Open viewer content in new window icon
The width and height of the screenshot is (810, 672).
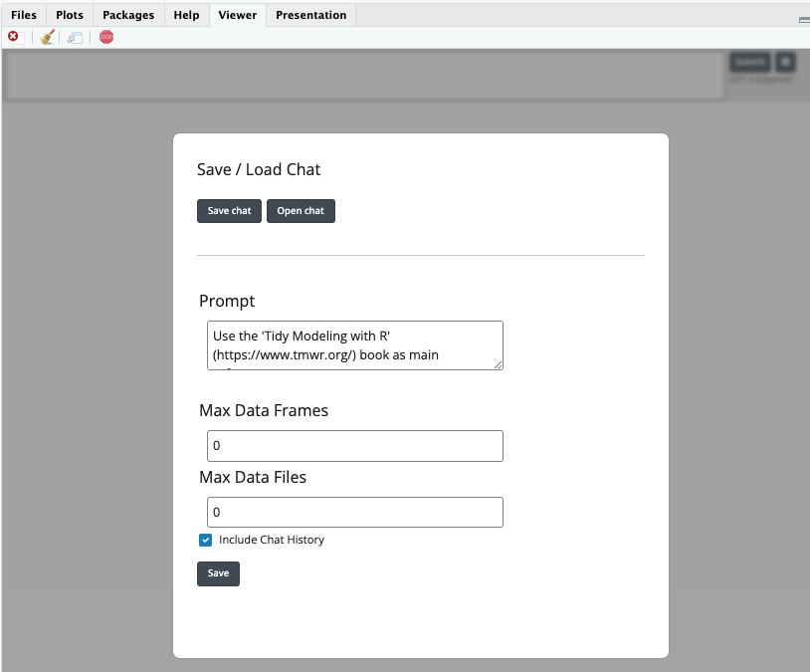pyautogui.click(x=75, y=36)
